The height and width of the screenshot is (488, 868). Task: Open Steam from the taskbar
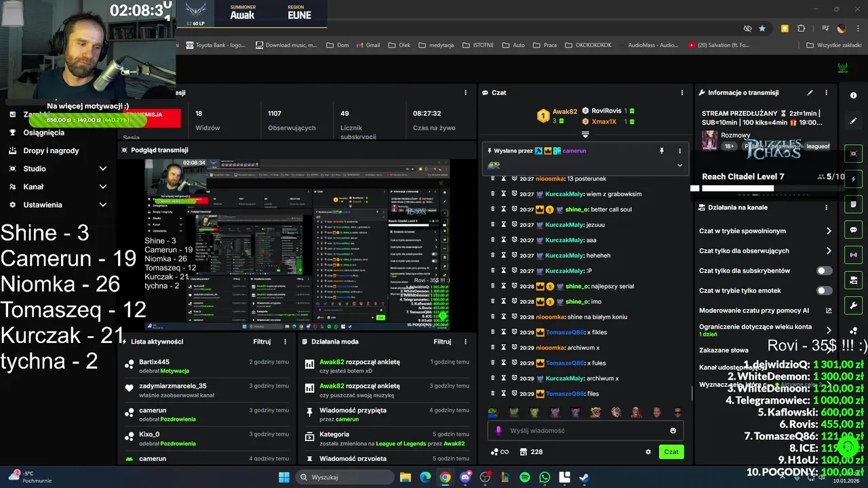click(x=584, y=477)
